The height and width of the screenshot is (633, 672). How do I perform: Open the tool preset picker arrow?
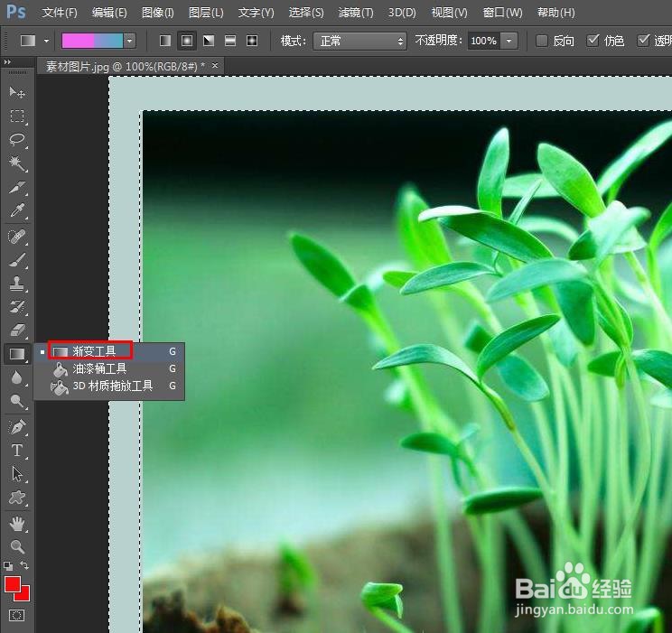click(x=46, y=42)
